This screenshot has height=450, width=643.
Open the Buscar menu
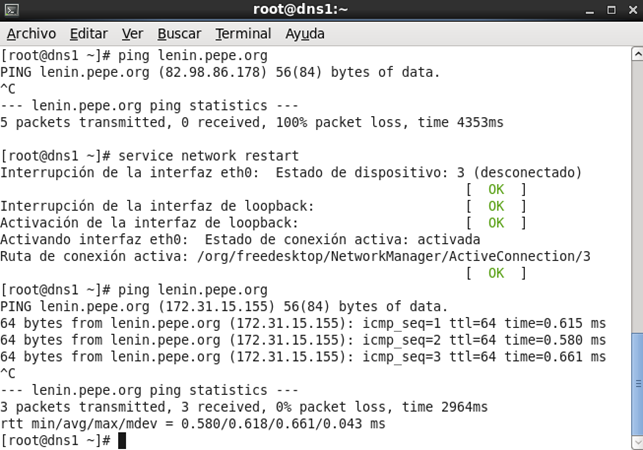[179, 34]
